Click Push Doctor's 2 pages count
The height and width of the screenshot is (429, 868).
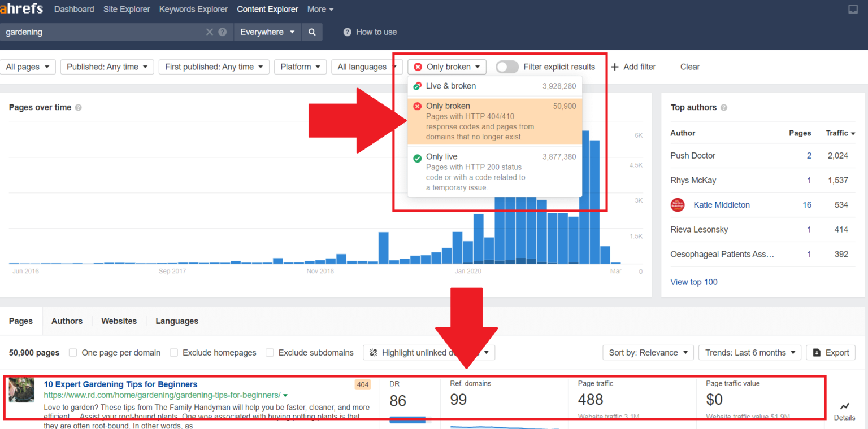pos(809,156)
